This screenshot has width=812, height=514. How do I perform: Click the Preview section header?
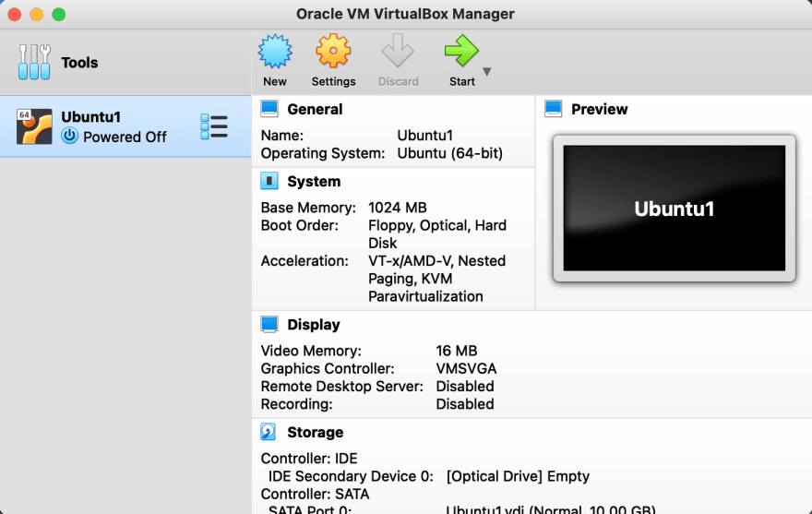click(599, 109)
